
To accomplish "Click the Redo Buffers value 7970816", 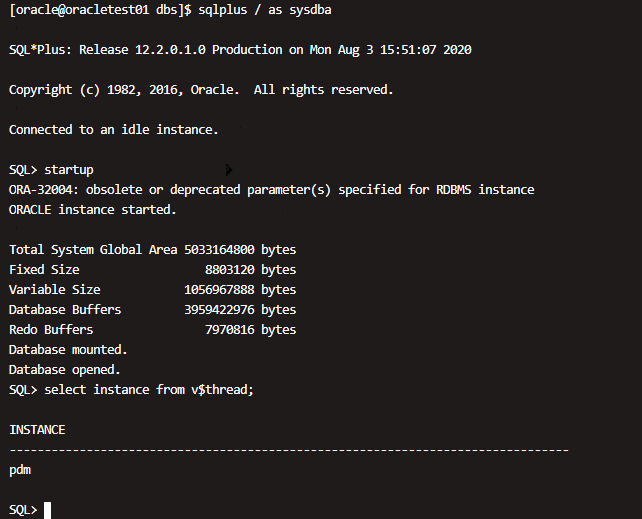I will (x=229, y=330).
